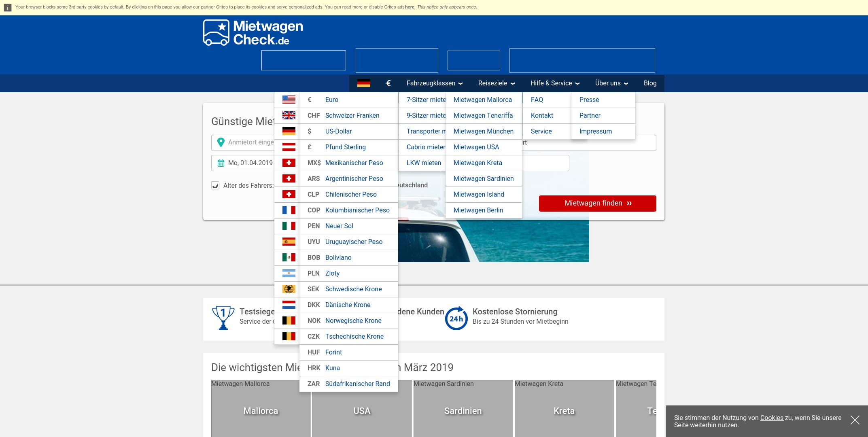The height and width of the screenshot is (437, 868).
Task: Close the cookie consent notice with X
Action: click(x=855, y=420)
